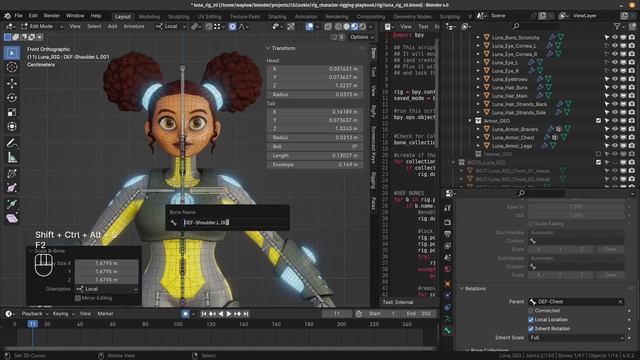The height and width of the screenshot is (360, 640).
Task: Open the outliner filter funnel icon
Action: click(618, 26)
